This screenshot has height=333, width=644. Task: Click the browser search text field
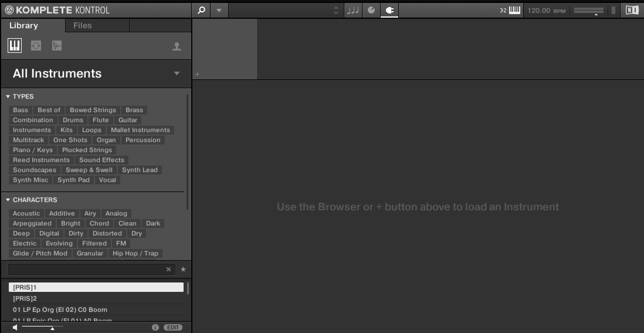point(87,269)
